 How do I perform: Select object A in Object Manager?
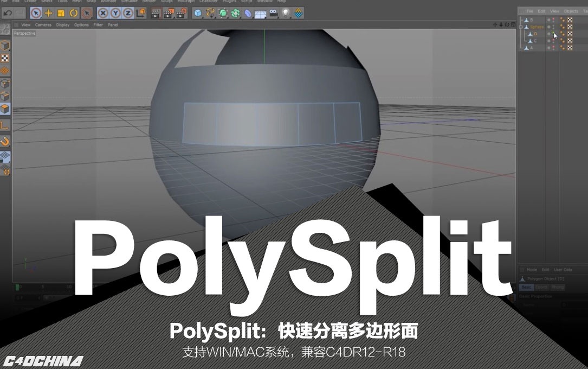click(532, 48)
